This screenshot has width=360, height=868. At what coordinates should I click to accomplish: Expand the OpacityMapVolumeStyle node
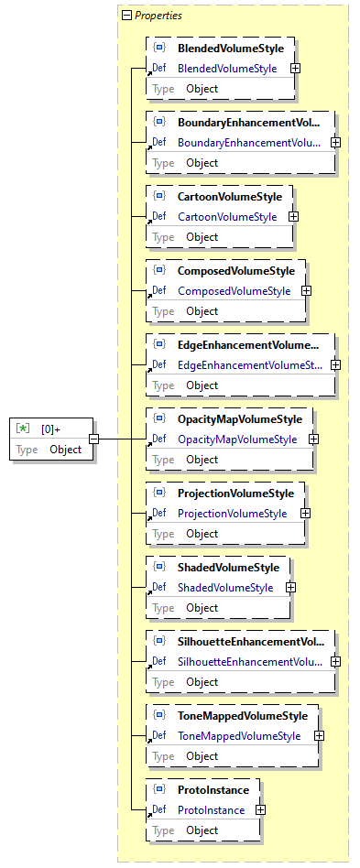(x=313, y=439)
